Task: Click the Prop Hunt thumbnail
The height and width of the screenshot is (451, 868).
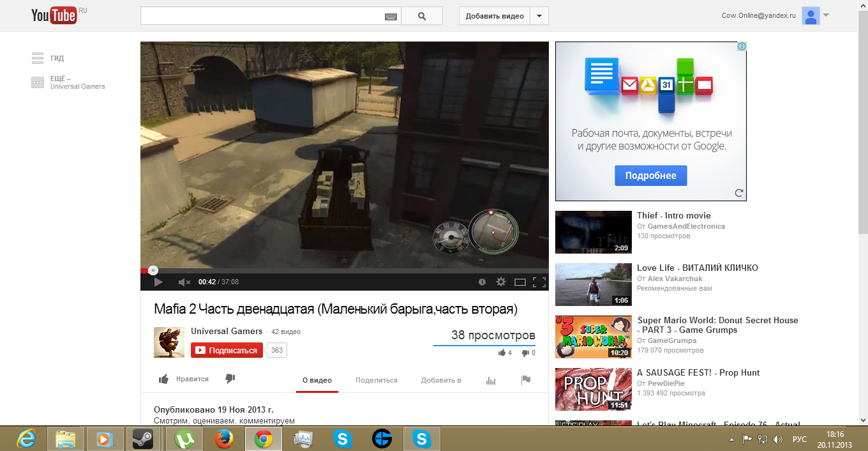Action: [x=593, y=389]
